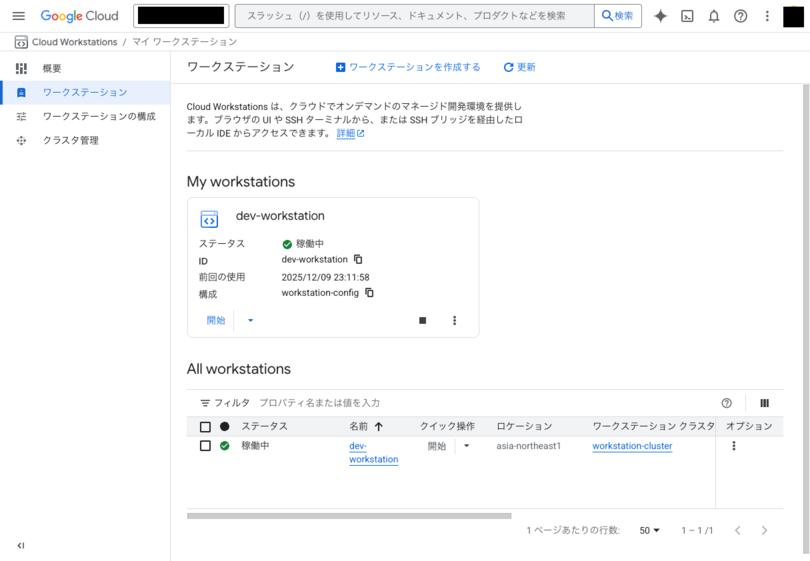Open notifications bell icon
Viewport: 810px width, 561px height.
pos(714,16)
